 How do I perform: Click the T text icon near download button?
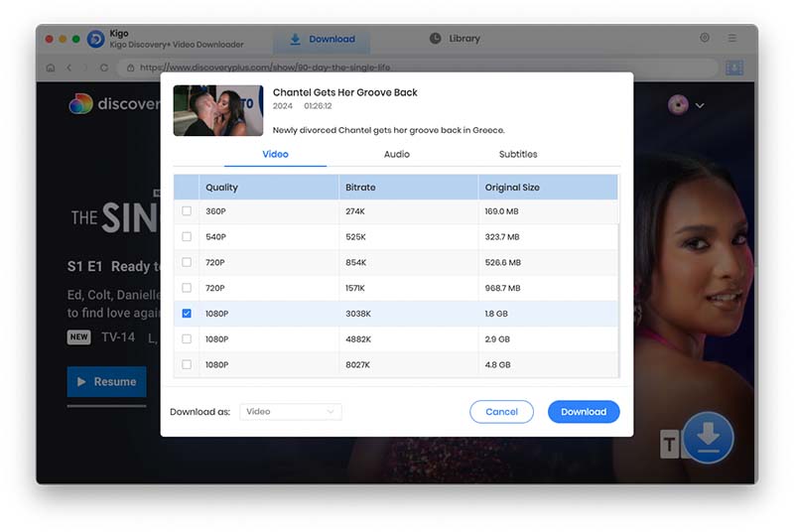coord(669,445)
